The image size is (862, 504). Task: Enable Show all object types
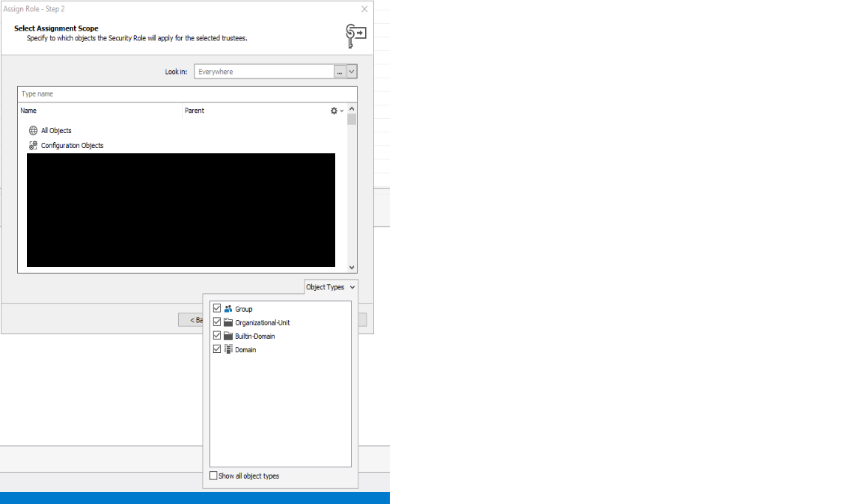pyautogui.click(x=214, y=476)
